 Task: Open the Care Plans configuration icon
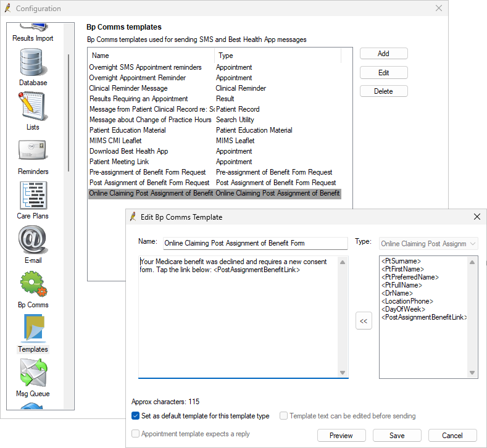click(33, 196)
